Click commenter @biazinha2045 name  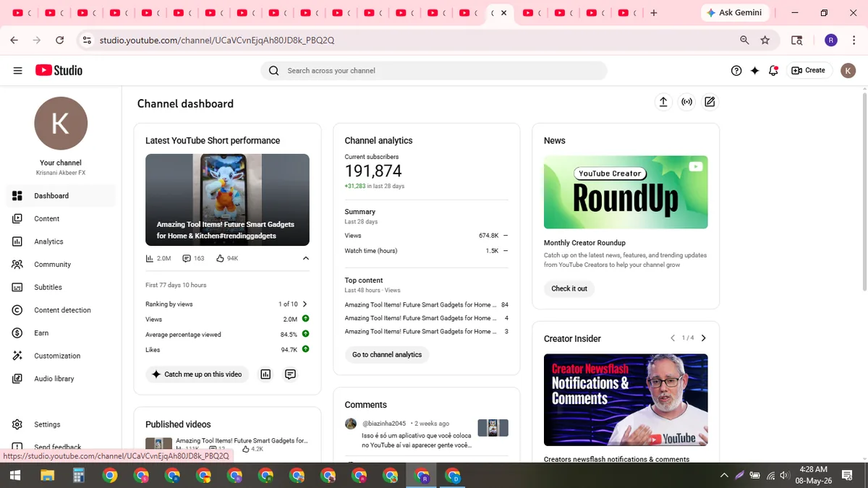coord(384,424)
